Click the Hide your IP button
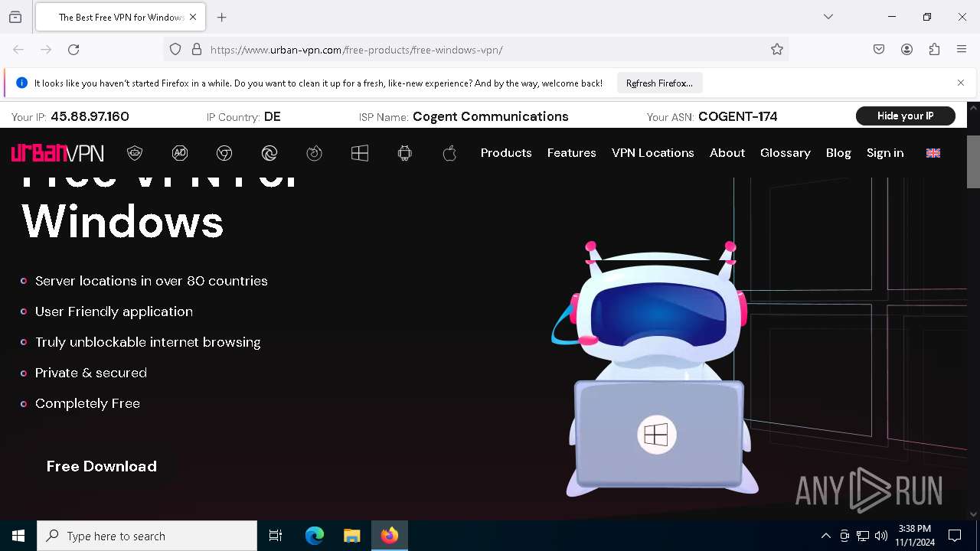This screenshot has height=551, width=980. click(x=906, y=116)
